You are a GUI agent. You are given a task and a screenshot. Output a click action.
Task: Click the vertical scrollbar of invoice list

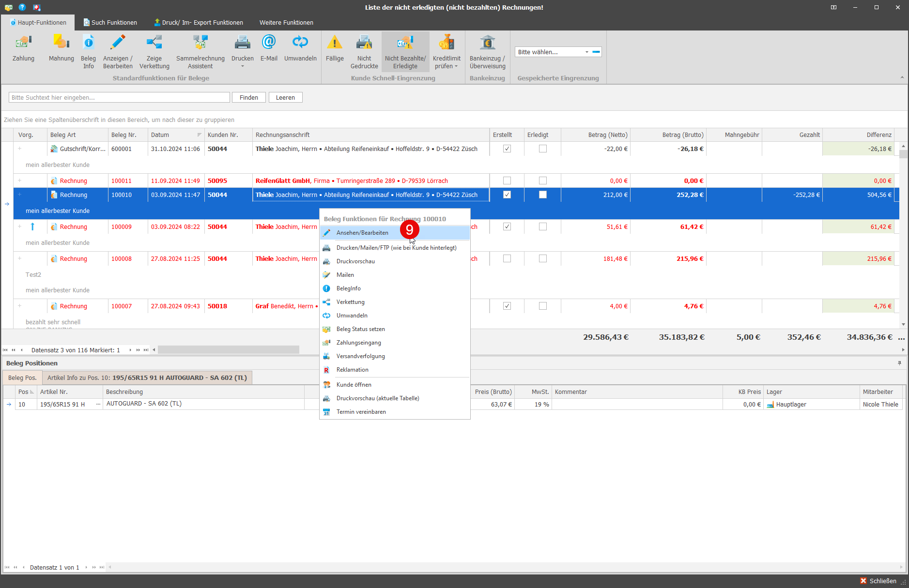tap(903, 154)
